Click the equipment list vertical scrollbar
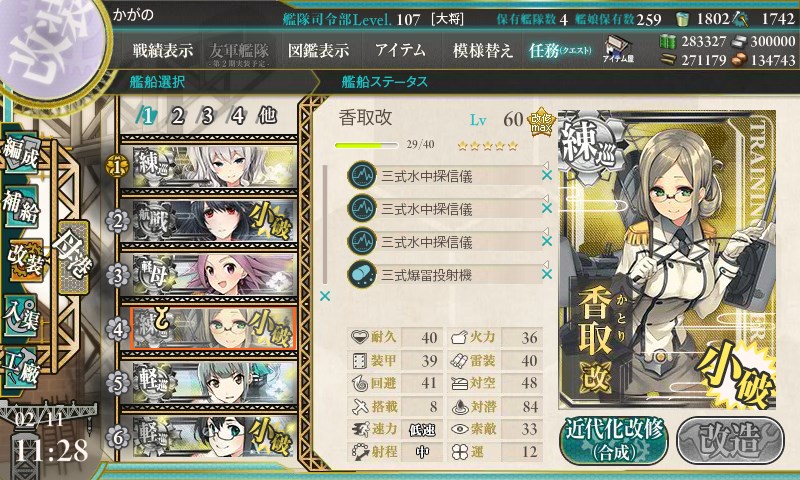Viewport: 800px width, 480px height. [x=324, y=224]
